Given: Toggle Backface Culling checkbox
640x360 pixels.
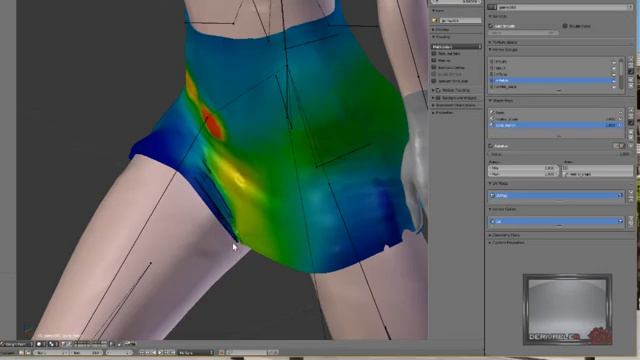Looking at the screenshot, I should point(434,67).
